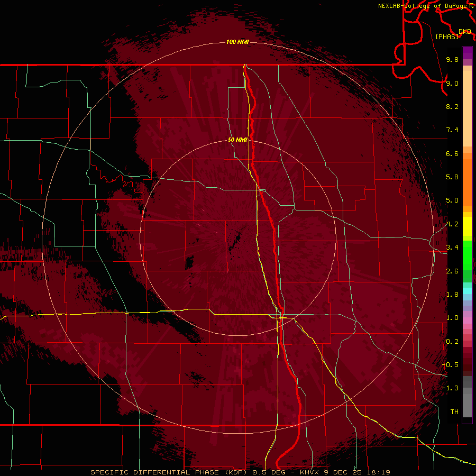Click the 5.8 value on the color scale
Image resolution: width=476 pixels, height=476 pixels.
[x=452, y=177]
